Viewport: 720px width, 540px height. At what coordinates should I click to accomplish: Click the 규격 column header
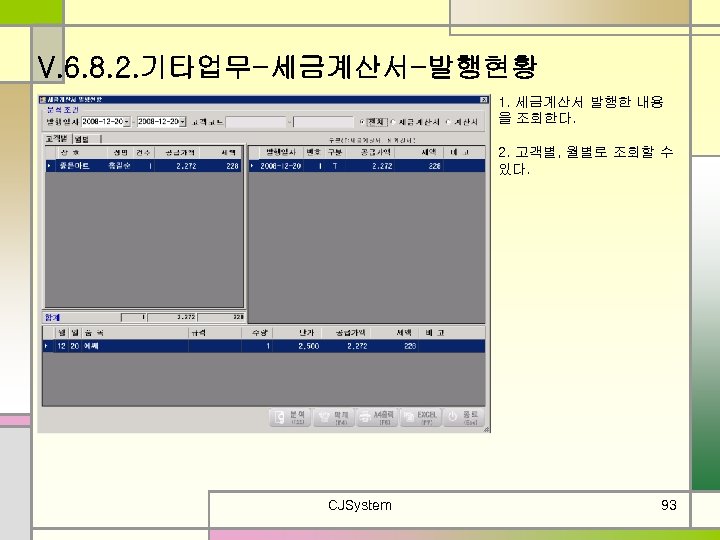(x=214, y=333)
